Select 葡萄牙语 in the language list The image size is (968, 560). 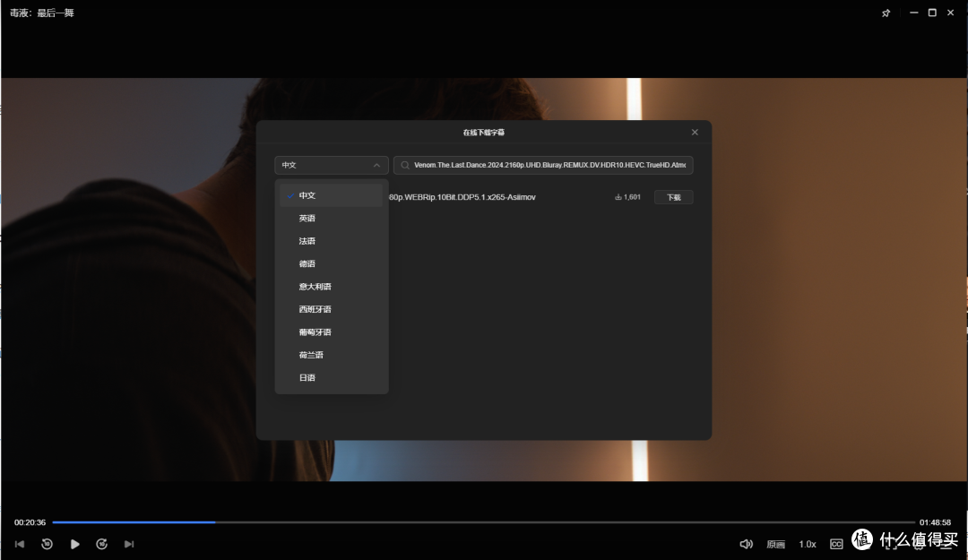coord(332,332)
